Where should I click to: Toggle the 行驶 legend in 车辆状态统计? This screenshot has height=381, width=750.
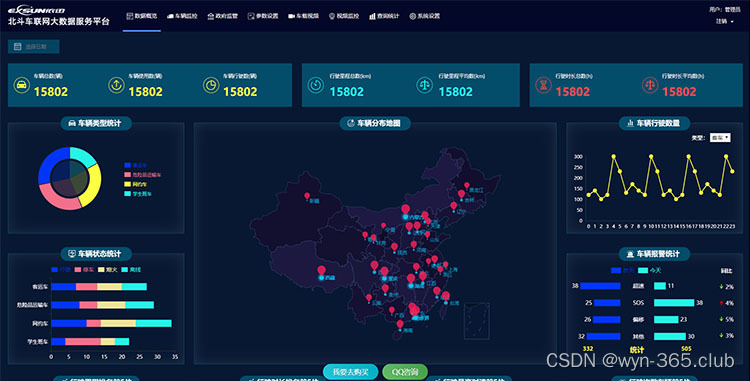[x=61, y=270]
